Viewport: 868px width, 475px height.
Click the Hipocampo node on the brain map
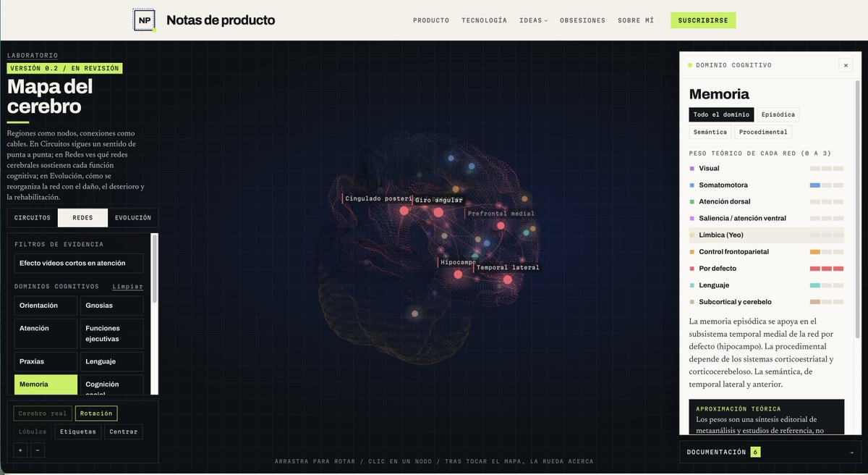click(458, 274)
